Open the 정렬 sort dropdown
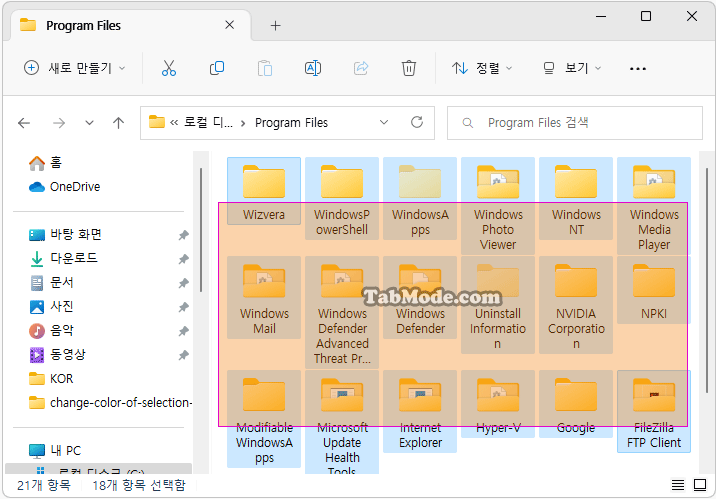The image size is (716, 499). [482, 68]
